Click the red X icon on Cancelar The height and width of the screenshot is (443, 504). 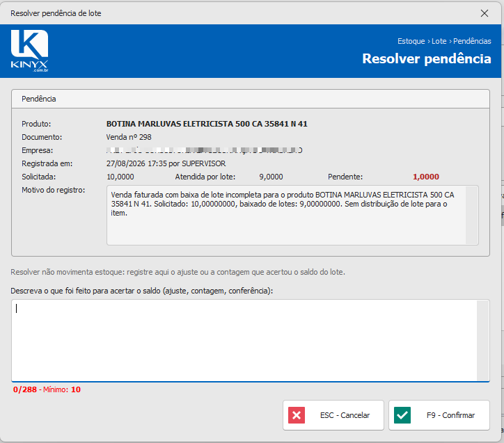tap(297, 415)
